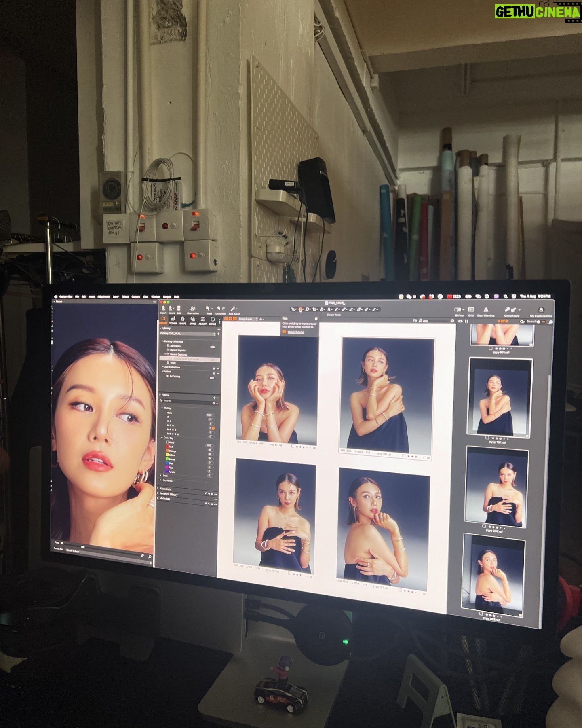Click the Blue color tag swatch
The height and width of the screenshot is (728, 582).
167,463
